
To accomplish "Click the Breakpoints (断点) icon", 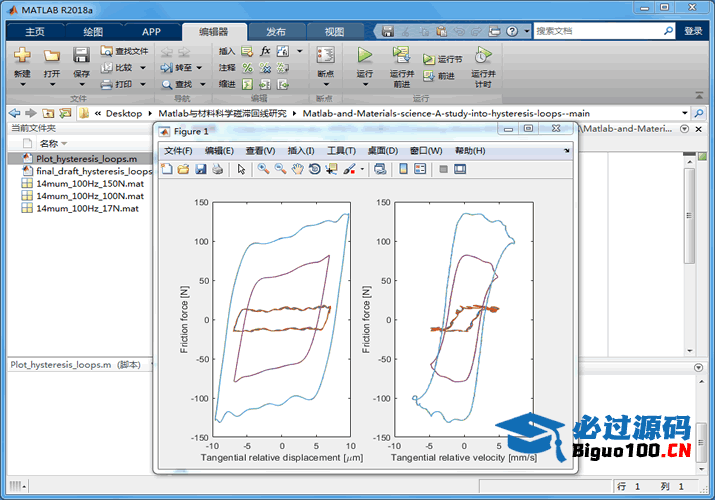I will tap(326, 55).
